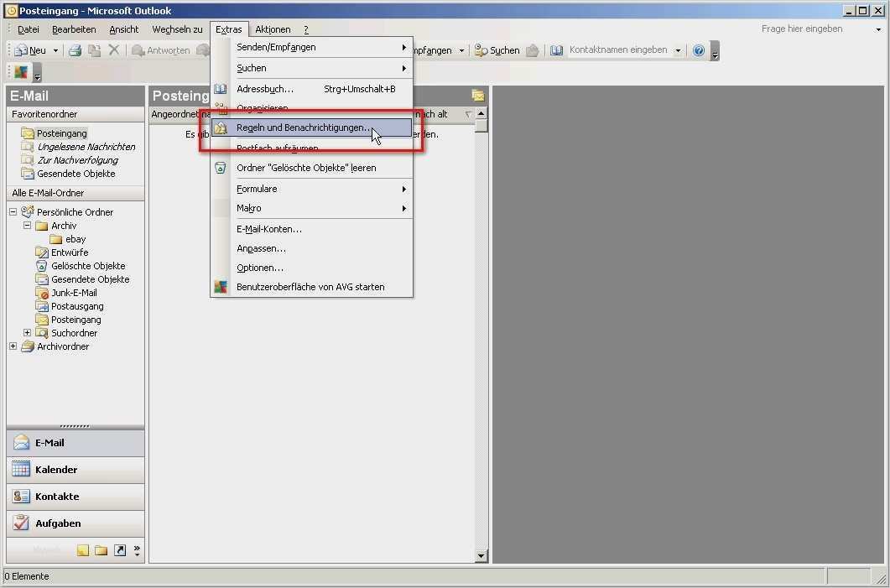Screen dimensions: 890x588
Task: Click the Antworten reply button
Action: (x=160, y=50)
